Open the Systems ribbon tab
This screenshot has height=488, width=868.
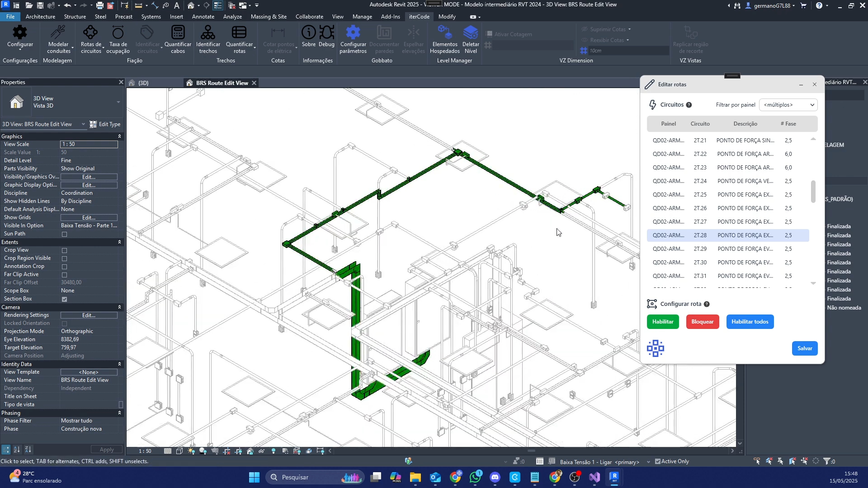tap(151, 17)
